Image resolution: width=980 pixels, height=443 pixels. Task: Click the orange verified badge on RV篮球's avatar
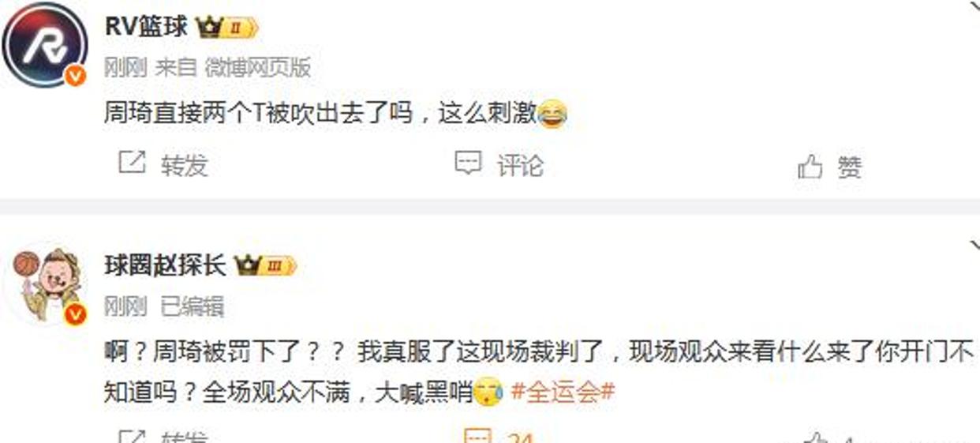pos(76,77)
